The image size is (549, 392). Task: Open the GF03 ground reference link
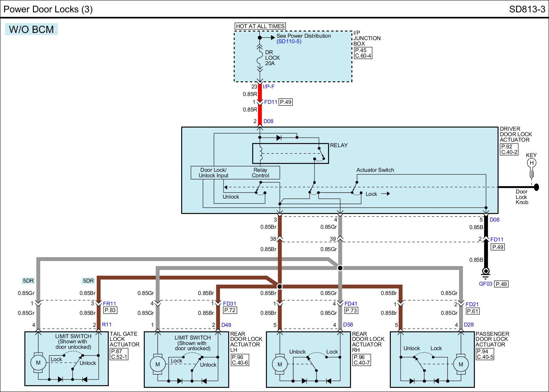click(x=486, y=284)
